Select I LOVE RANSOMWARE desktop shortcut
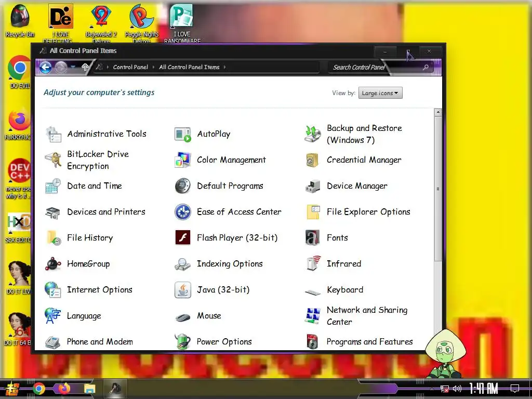This screenshot has width=532, height=399. [x=182, y=23]
